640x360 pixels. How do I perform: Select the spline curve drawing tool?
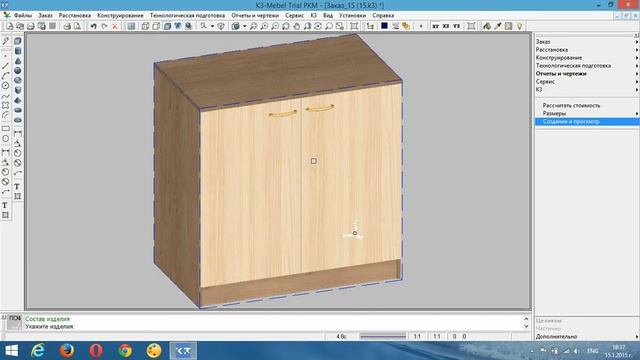tap(5, 96)
